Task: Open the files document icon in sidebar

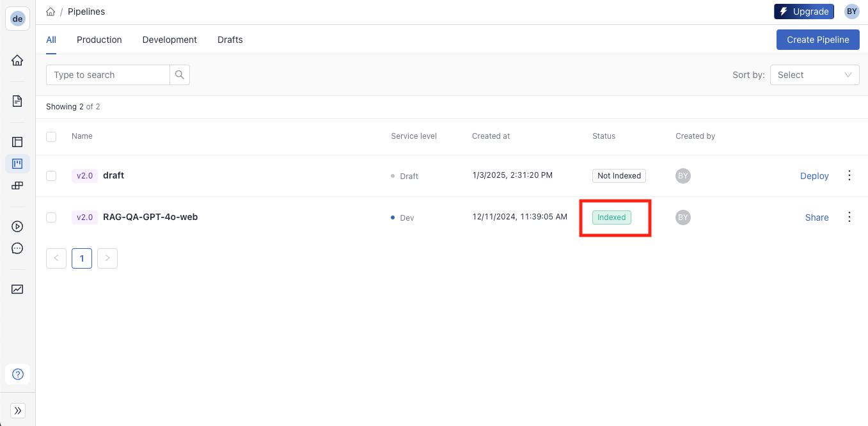Action: (x=17, y=101)
